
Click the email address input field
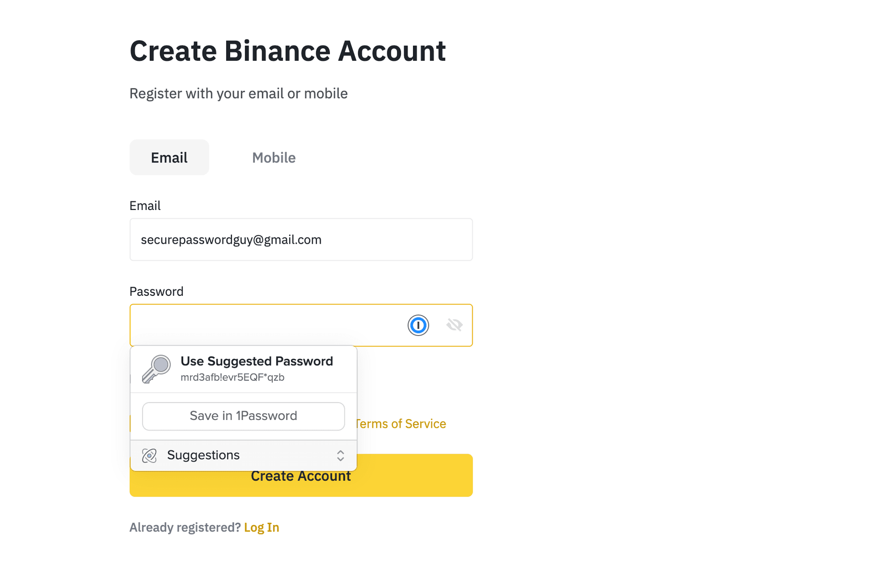(x=301, y=239)
